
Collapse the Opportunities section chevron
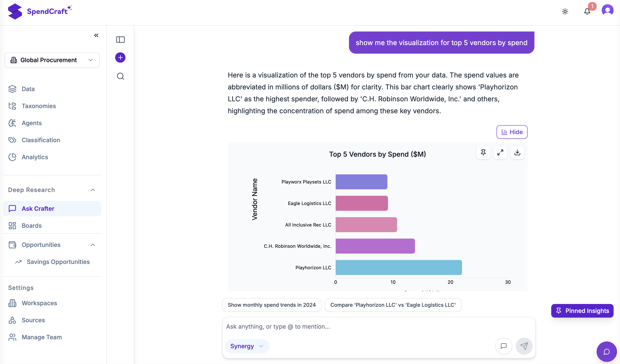click(x=93, y=245)
